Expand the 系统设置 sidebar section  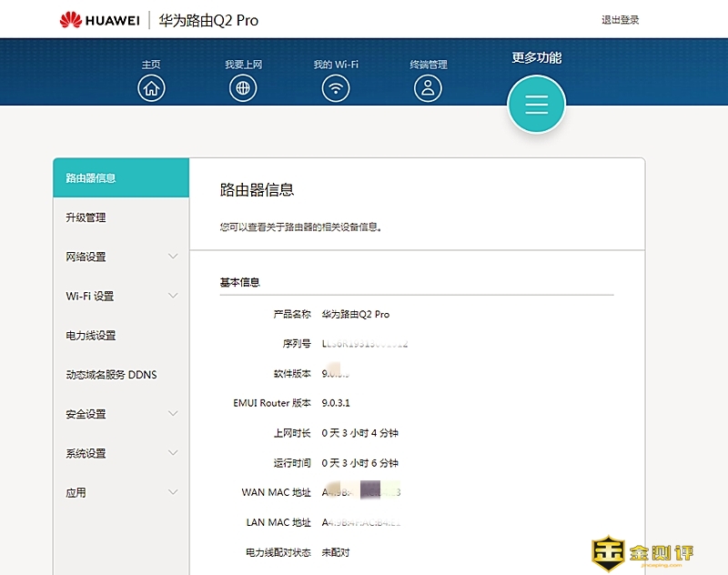pos(173,453)
